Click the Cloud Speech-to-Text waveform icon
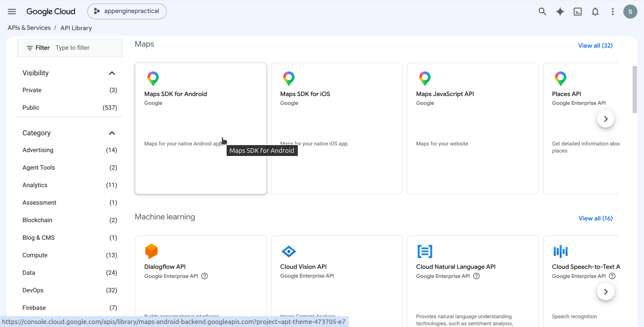This screenshot has width=644, height=327. tap(561, 251)
